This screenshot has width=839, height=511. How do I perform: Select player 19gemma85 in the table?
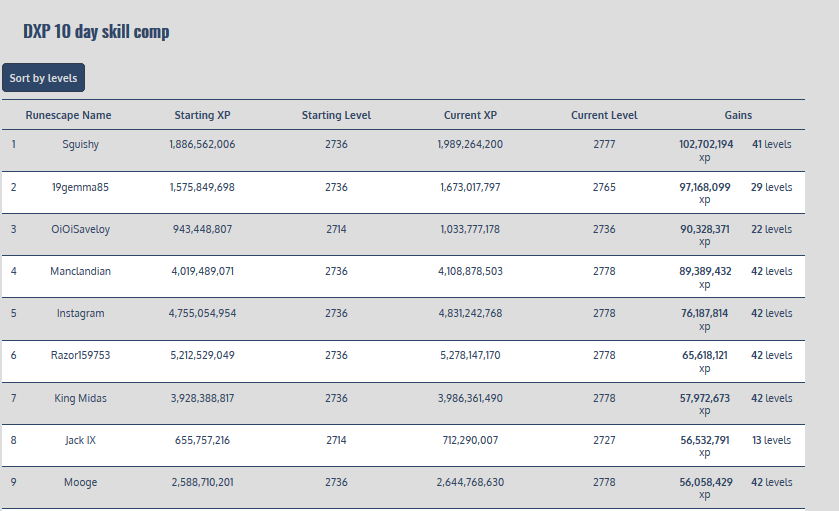(80, 187)
